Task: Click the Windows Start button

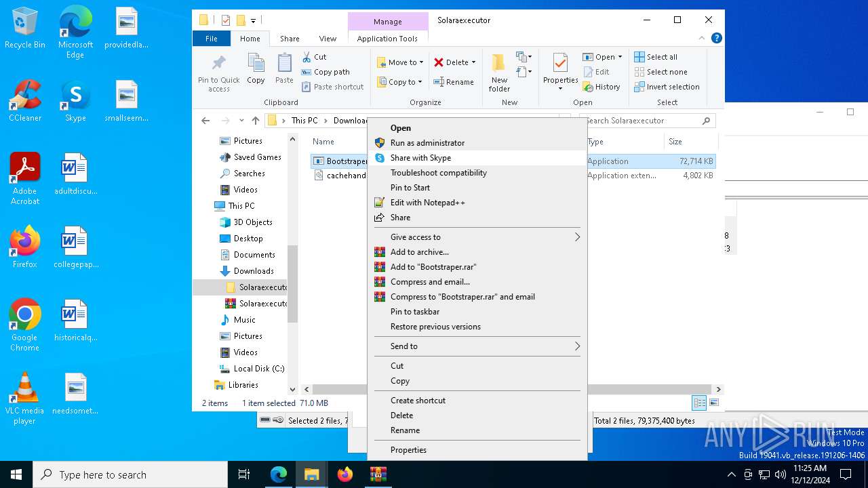Action: (16, 474)
